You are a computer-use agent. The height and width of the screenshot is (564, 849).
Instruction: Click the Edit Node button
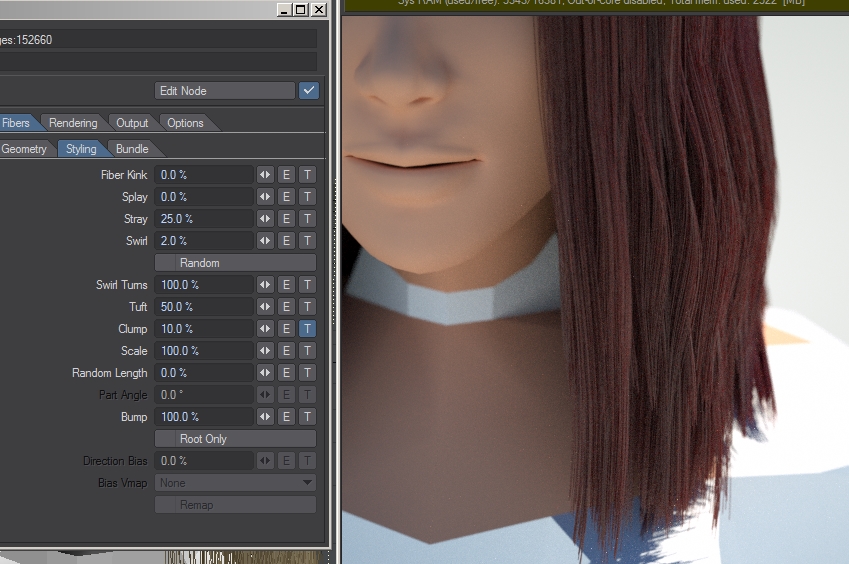[225, 91]
